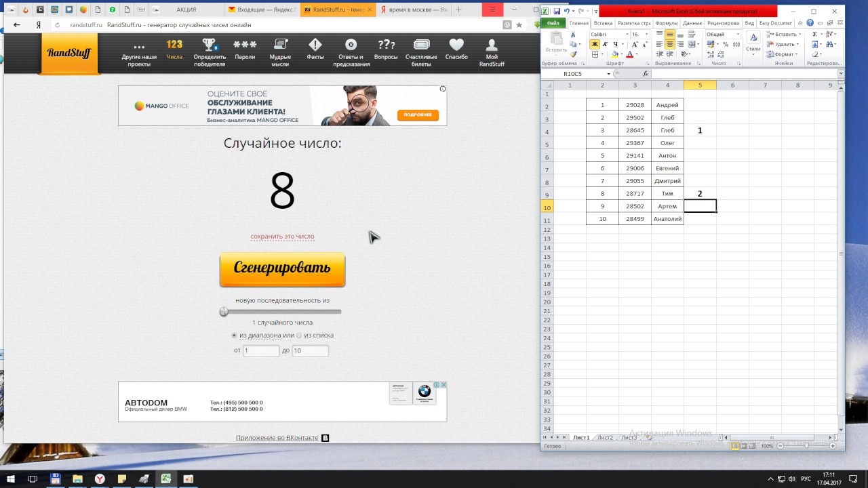Click 'сохранить это число' link

pos(282,237)
